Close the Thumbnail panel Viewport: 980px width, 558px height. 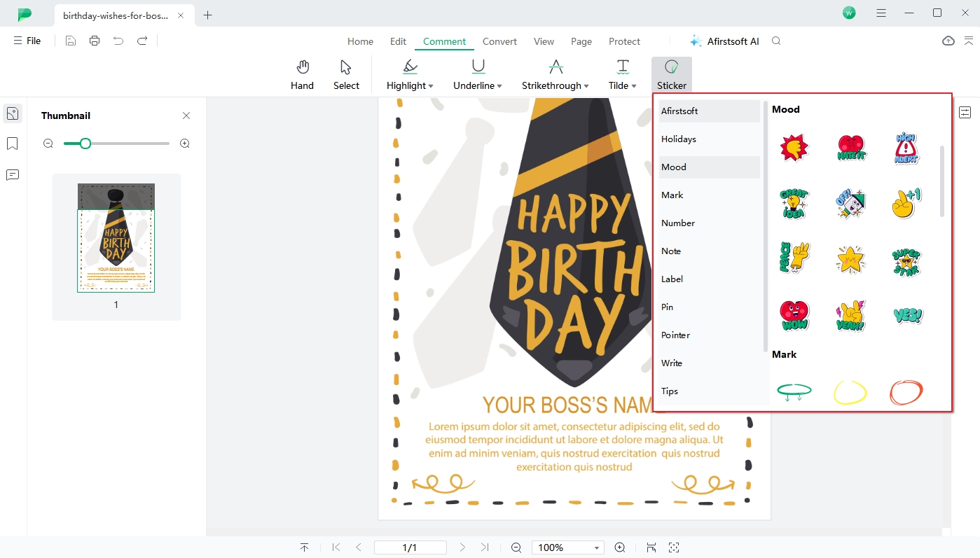coord(186,116)
